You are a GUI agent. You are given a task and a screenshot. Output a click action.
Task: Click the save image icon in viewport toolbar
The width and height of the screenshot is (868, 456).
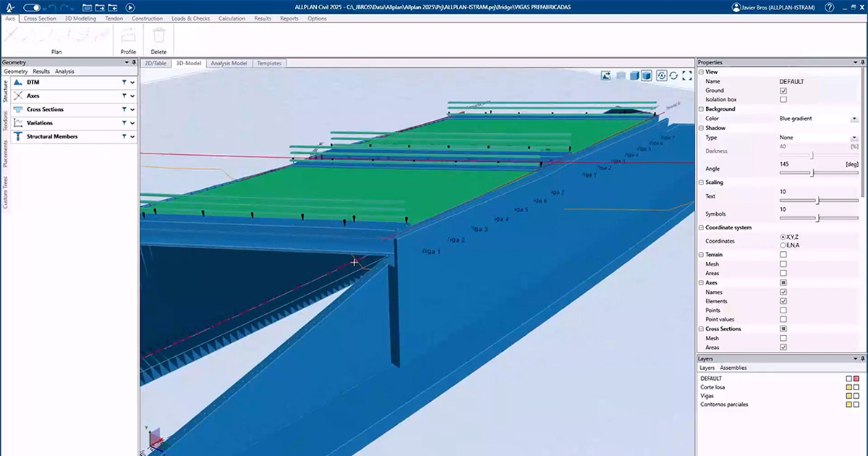pyautogui.click(x=605, y=75)
